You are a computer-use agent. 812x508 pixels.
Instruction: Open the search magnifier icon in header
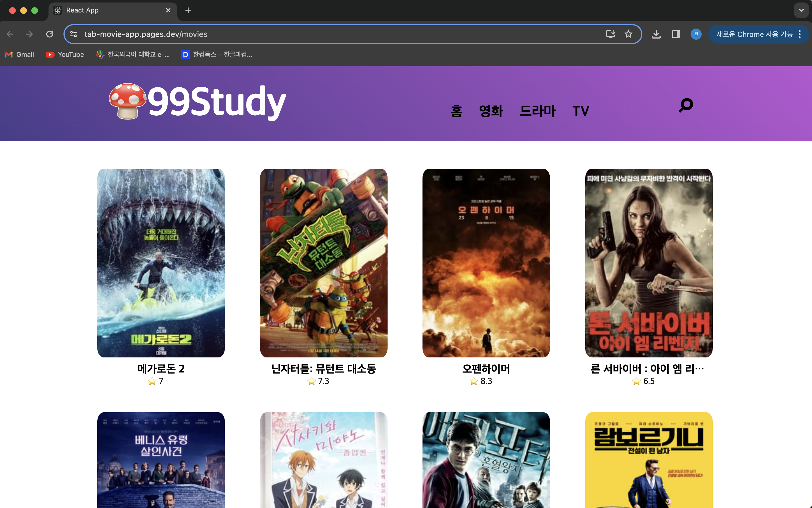coord(686,105)
